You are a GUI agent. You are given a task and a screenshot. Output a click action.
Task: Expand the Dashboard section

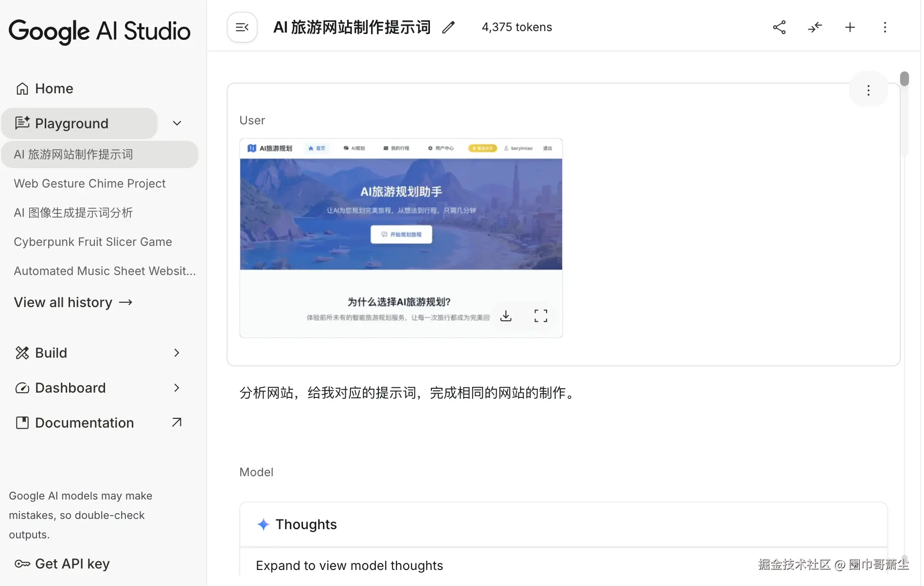(176, 388)
